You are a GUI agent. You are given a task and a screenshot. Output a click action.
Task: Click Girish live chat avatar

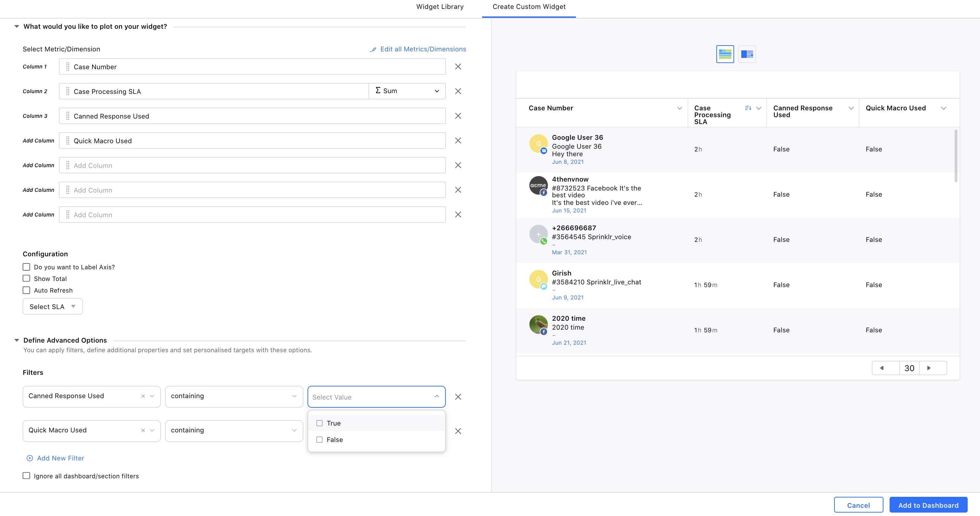point(538,280)
